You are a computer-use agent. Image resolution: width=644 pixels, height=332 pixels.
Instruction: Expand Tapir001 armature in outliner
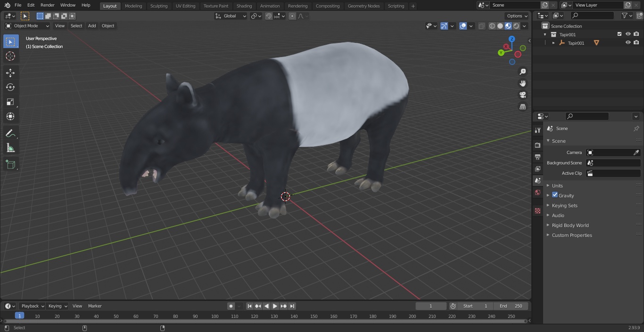[553, 43]
